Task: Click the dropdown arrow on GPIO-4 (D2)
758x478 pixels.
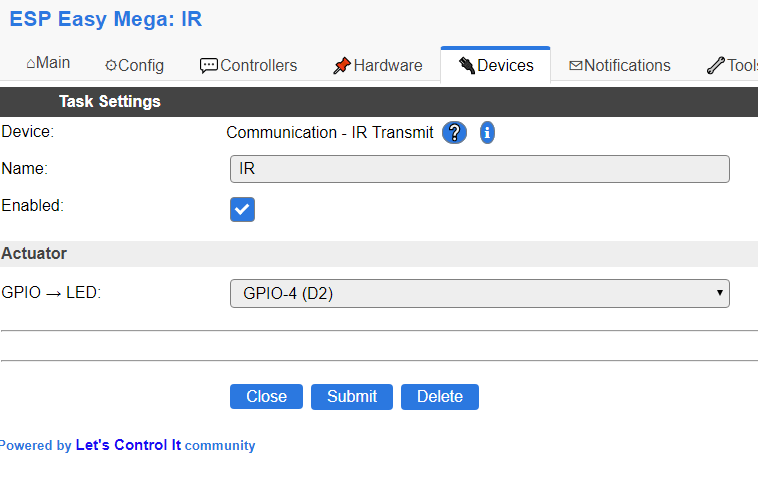Action: point(719,293)
